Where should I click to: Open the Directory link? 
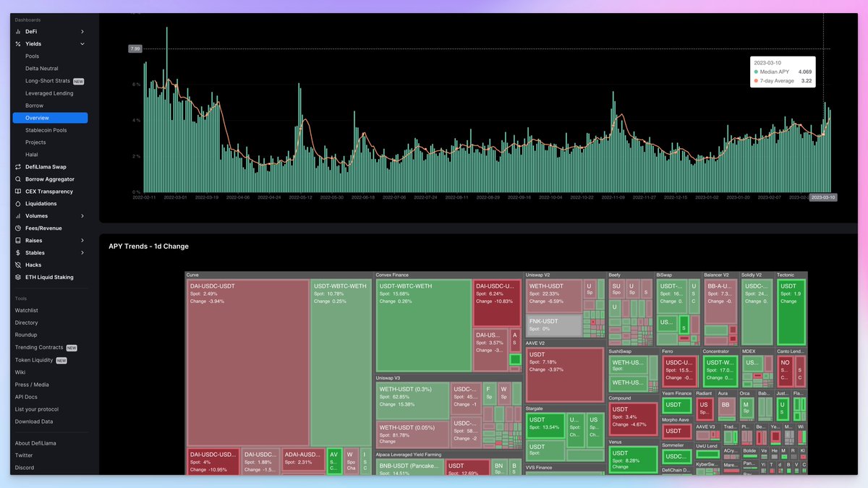click(x=27, y=323)
